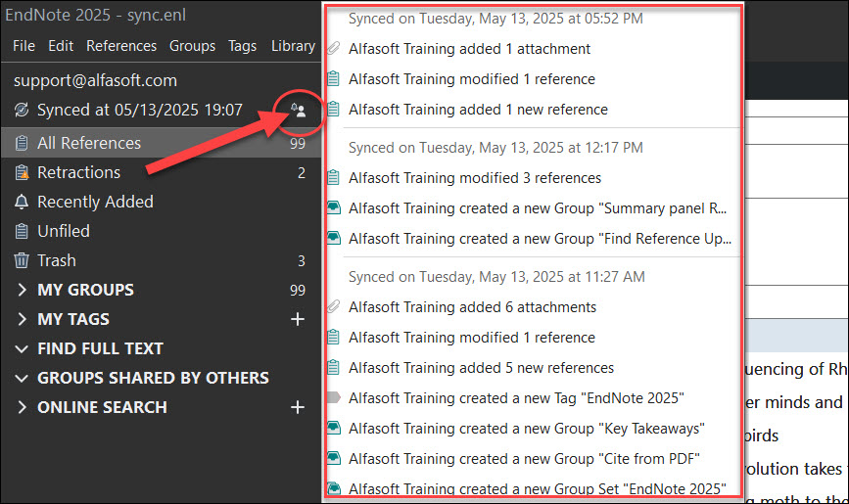Click clipboard icon for modified 3 references

click(x=334, y=177)
